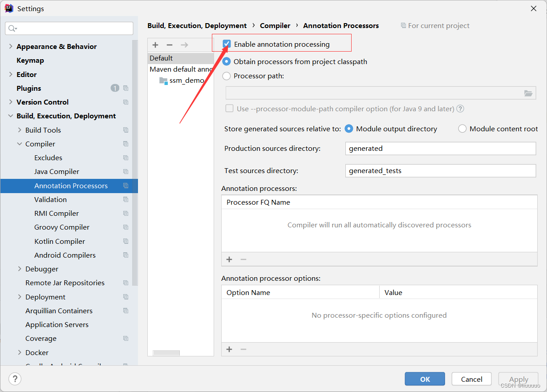Toggle Enable annotation processing checkbox
Screen dimensions: 547x392
point(227,44)
